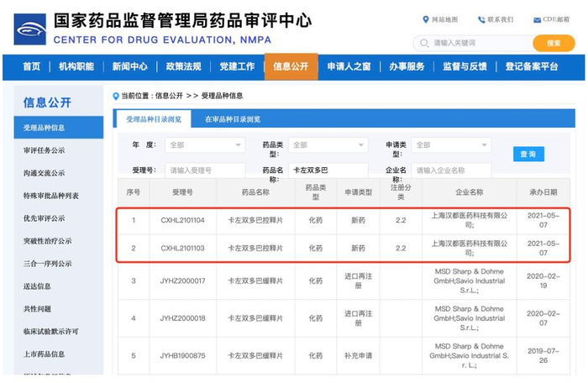The image size is (588, 383).
Task: Open the 登记备案平台 menu
Action: [532, 66]
